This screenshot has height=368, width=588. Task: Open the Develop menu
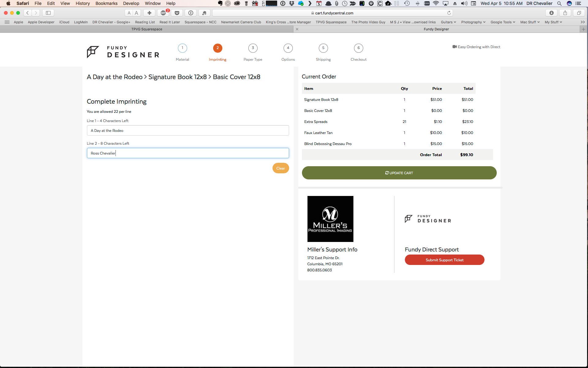pyautogui.click(x=131, y=3)
